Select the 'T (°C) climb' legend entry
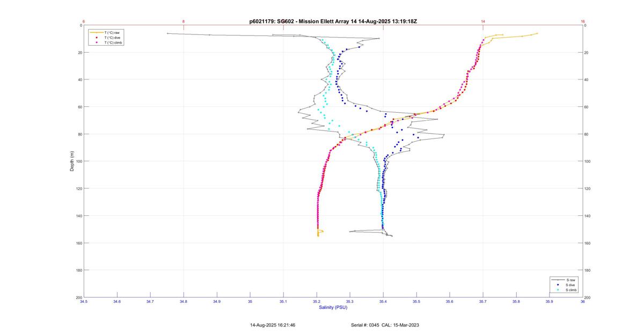 (113, 42)
